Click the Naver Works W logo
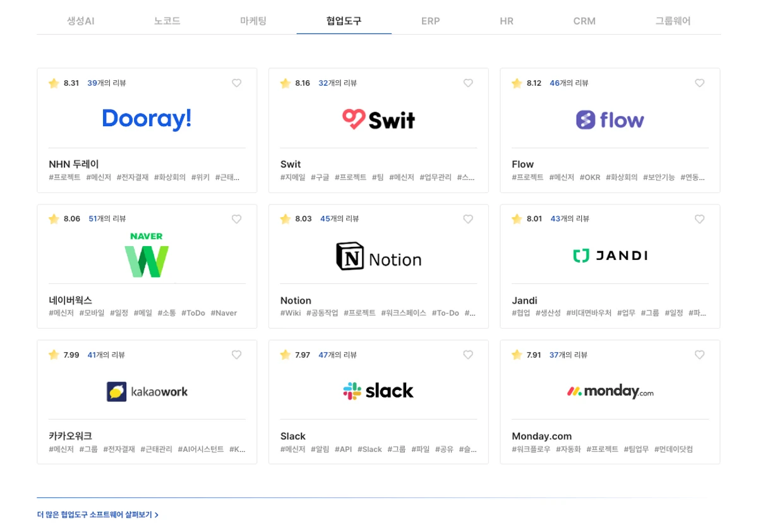The image size is (758, 532). [147, 255]
